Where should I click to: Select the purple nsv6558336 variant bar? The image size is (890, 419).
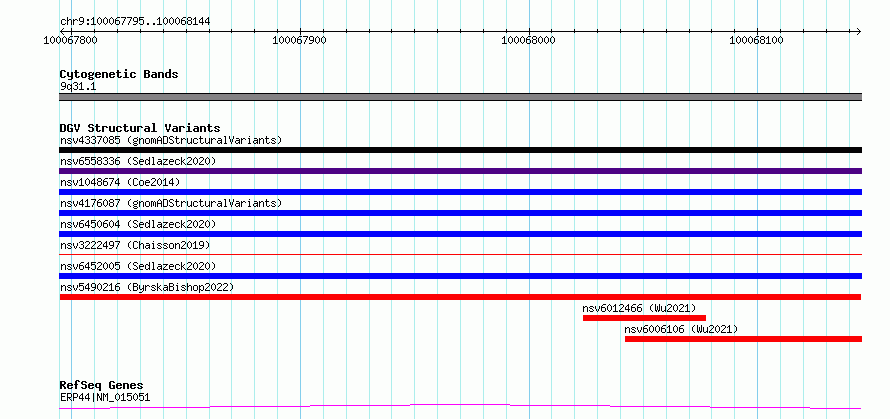tap(460, 171)
